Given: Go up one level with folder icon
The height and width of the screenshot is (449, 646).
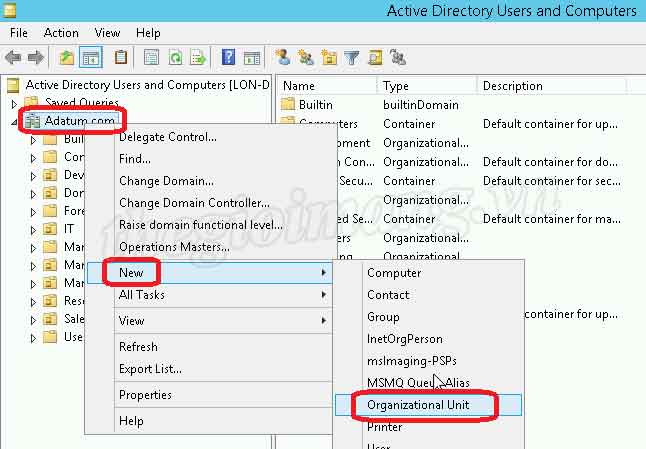Looking at the screenshot, I should coord(66,57).
